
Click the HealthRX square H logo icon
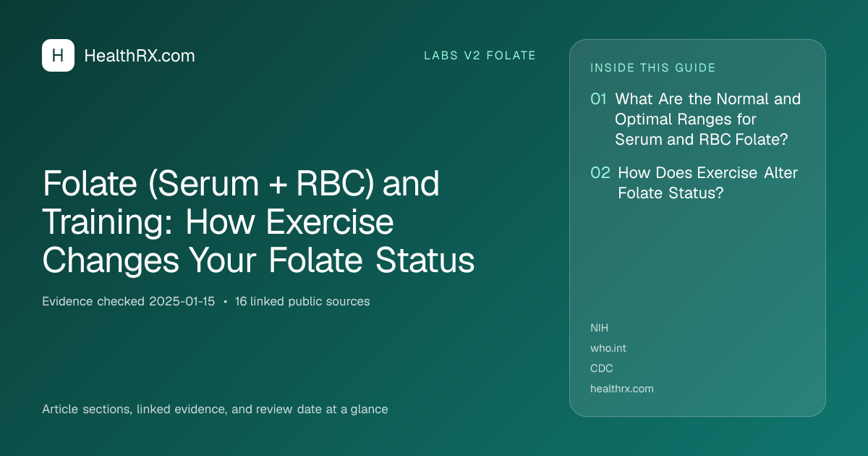point(58,55)
